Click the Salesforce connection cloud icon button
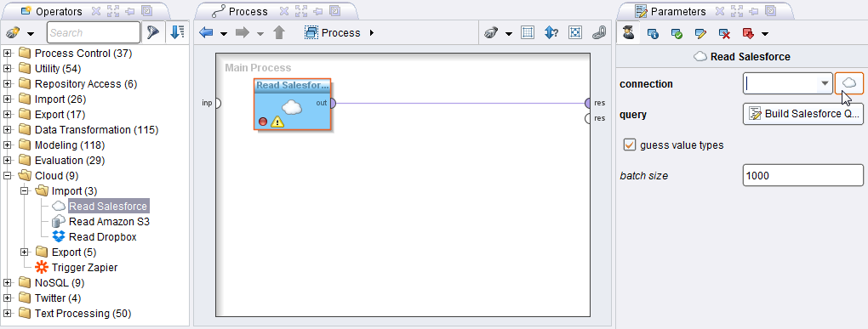 click(x=849, y=84)
